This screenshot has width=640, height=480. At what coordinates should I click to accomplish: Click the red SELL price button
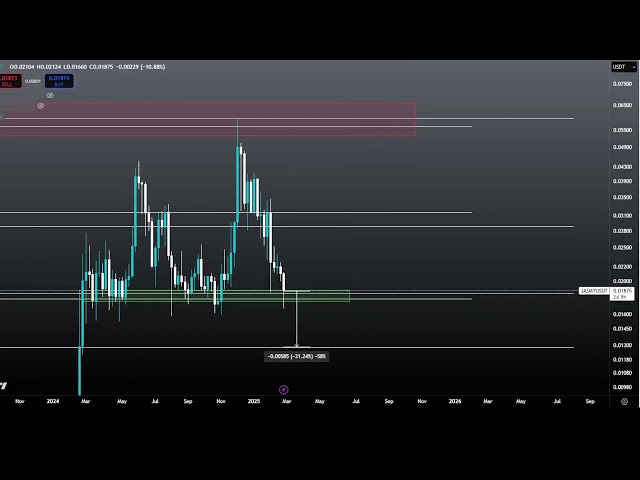click(7, 81)
